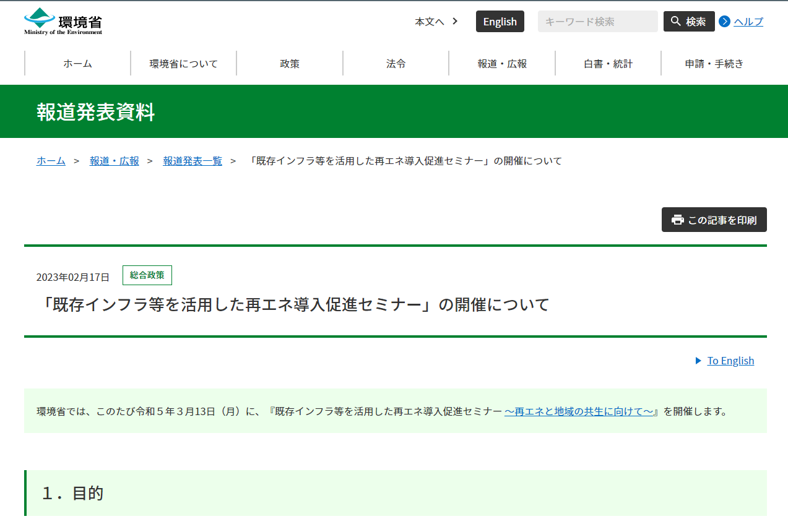
Task: Open the 環境省について menu item
Action: 184,63
